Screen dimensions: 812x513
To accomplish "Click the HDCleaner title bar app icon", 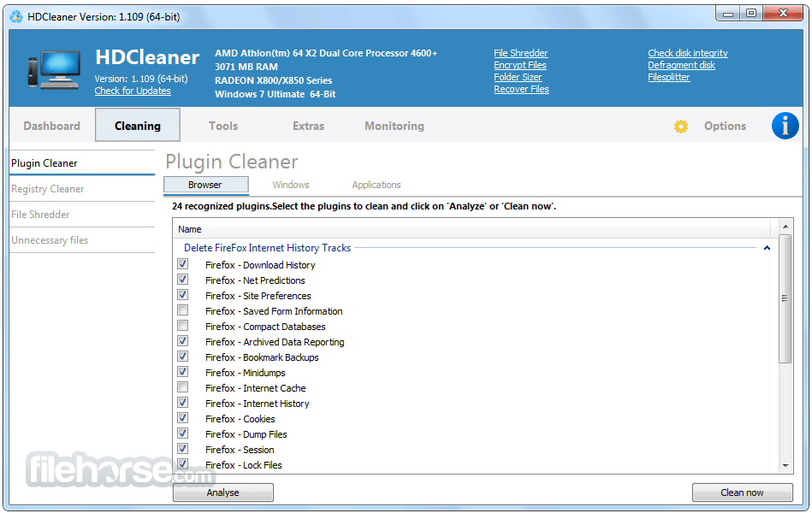I will pyautogui.click(x=16, y=16).
